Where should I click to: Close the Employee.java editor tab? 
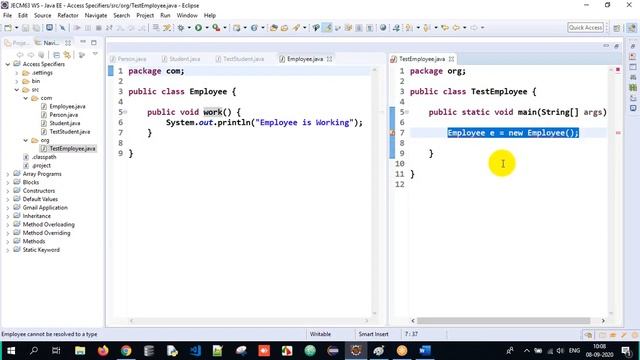[x=329, y=59]
